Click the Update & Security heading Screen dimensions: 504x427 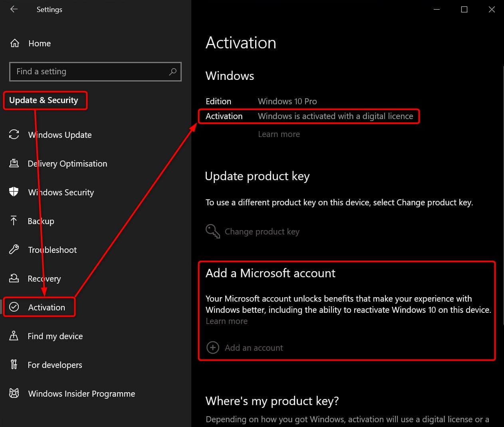point(44,100)
